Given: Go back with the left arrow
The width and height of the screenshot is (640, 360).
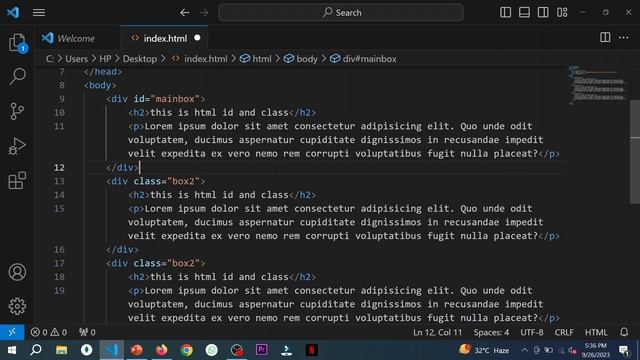Looking at the screenshot, I should [184, 13].
